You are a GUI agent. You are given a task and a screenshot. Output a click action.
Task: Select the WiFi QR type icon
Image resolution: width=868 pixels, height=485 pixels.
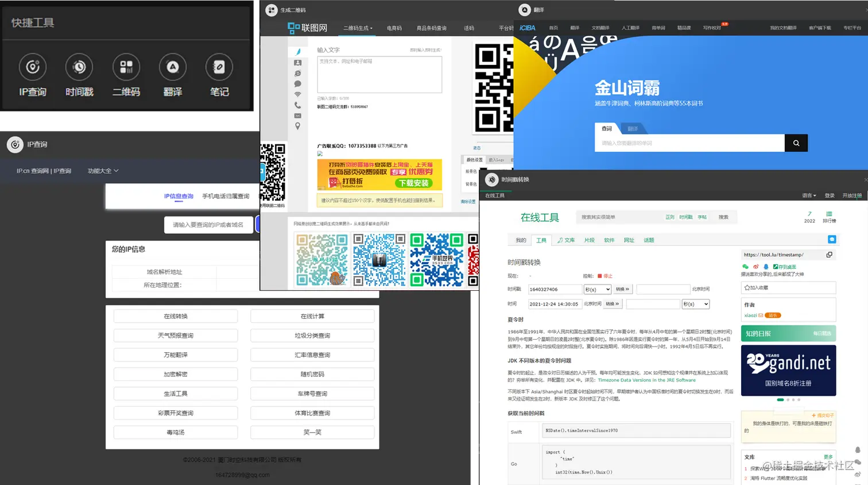click(x=297, y=95)
